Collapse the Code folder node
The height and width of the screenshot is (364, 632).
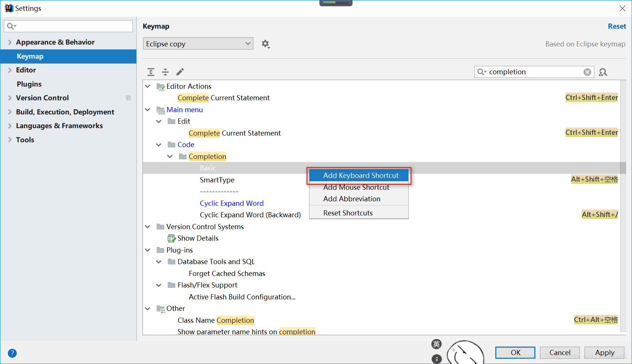[x=159, y=145]
